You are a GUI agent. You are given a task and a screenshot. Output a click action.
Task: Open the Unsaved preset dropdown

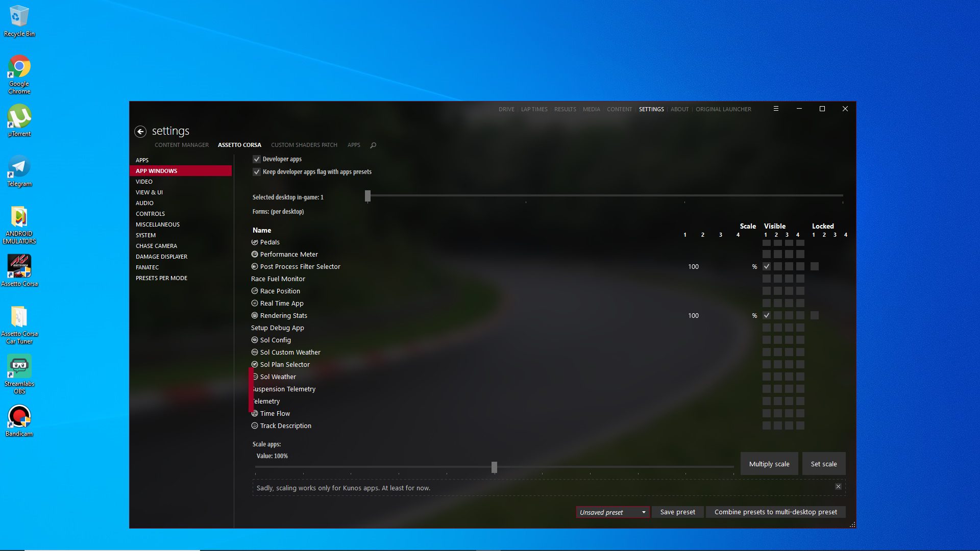pos(612,512)
